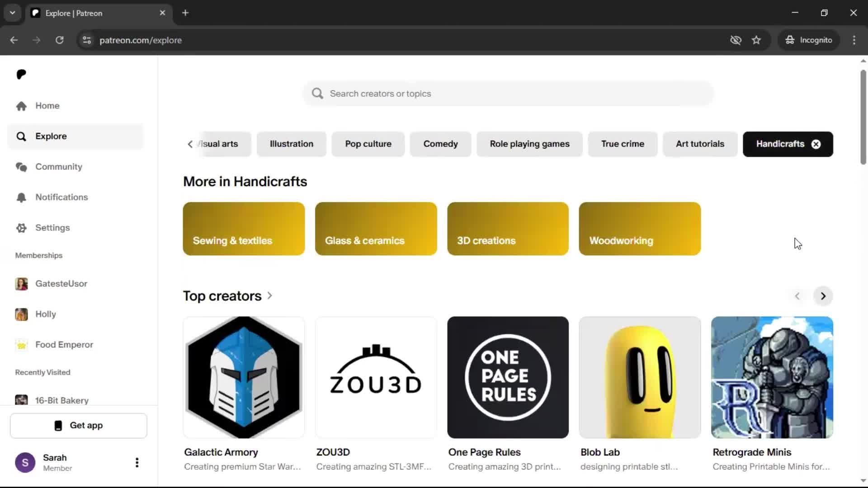Image resolution: width=868 pixels, height=488 pixels.
Task: View site information icon in address bar
Action: tap(87, 40)
